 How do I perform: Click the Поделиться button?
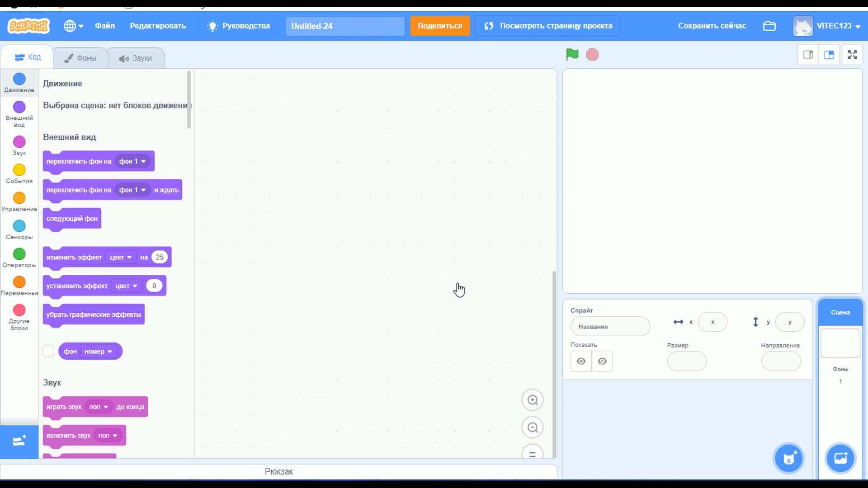click(x=440, y=26)
